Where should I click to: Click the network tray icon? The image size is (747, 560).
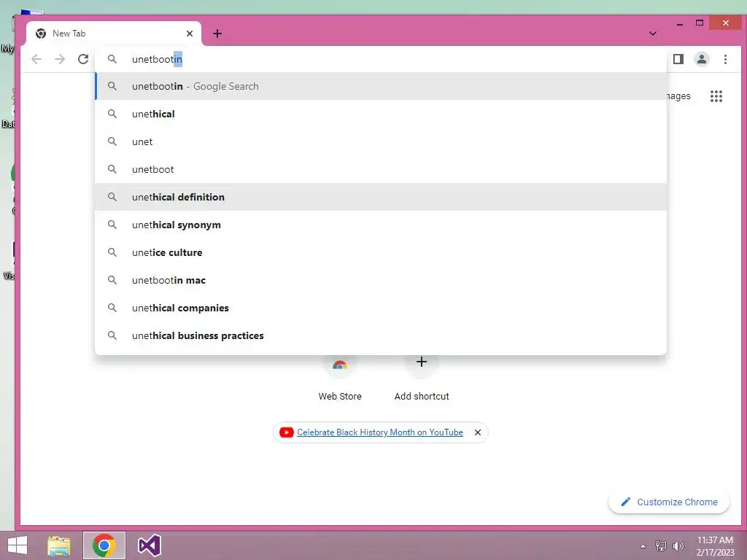pyautogui.click(x=661, y=545)
